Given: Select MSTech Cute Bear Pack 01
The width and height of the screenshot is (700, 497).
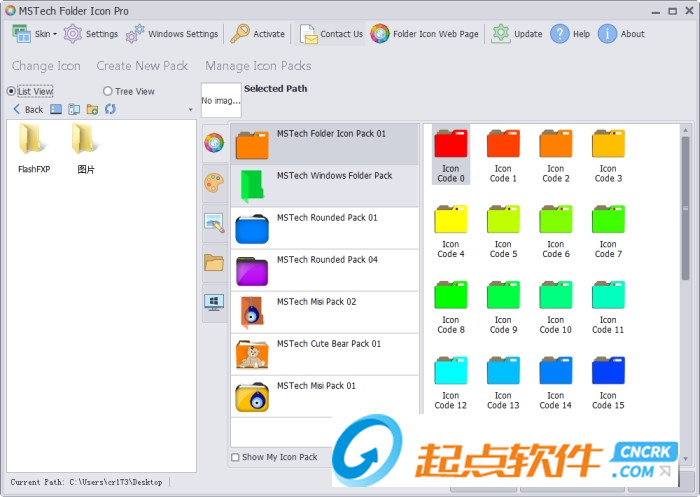Looking at the screenshot, I should coord(325,354).
